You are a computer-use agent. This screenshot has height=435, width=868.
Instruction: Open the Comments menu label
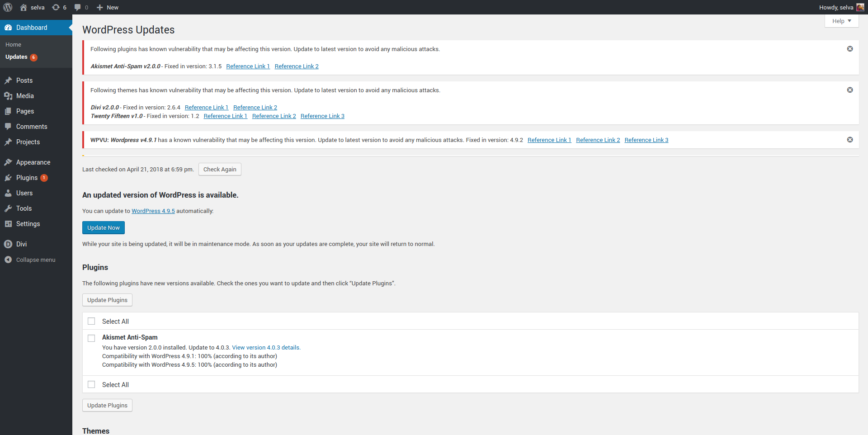point(32,127)
